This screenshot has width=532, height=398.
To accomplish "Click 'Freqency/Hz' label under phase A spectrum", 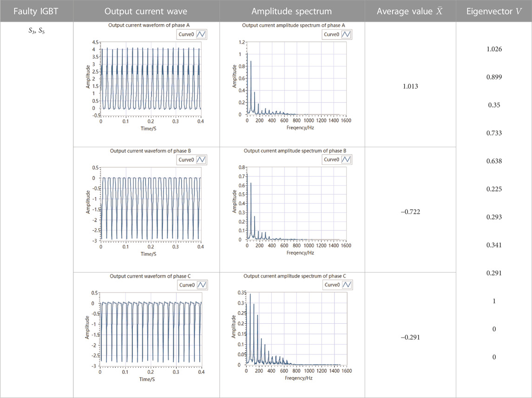I will (x=300, y=128).
